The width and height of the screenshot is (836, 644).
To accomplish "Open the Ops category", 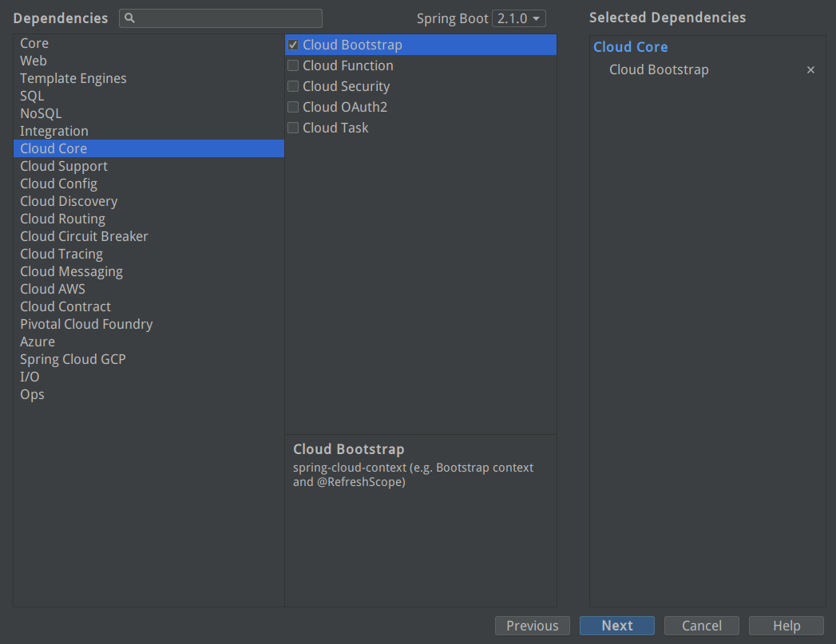I will pyautogui.click(x=149, y=395).
